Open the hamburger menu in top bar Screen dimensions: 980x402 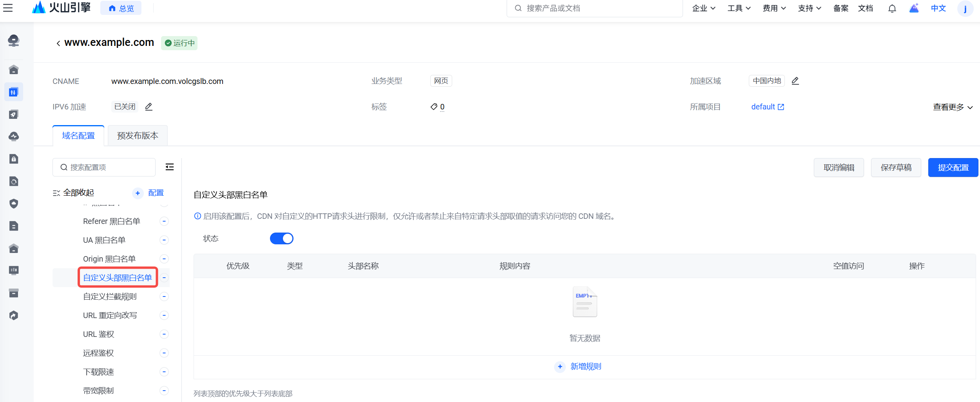[x=8, y=8]
